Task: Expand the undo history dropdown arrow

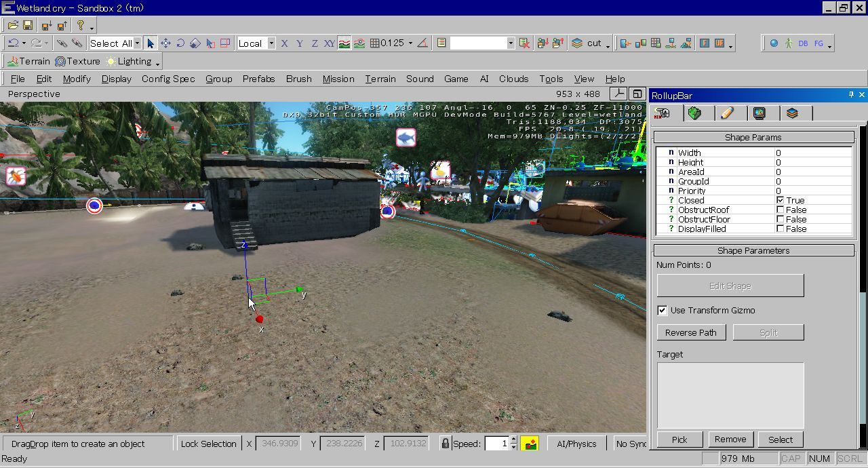Action: coord(24,43)
